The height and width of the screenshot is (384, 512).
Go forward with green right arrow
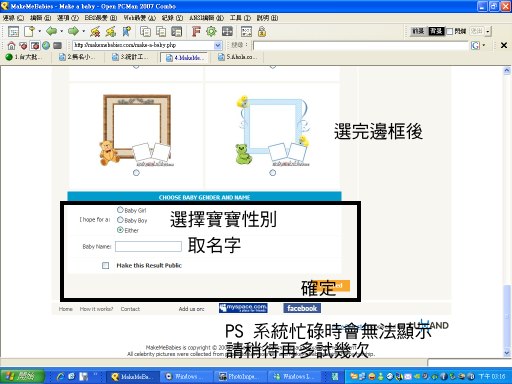73,32
